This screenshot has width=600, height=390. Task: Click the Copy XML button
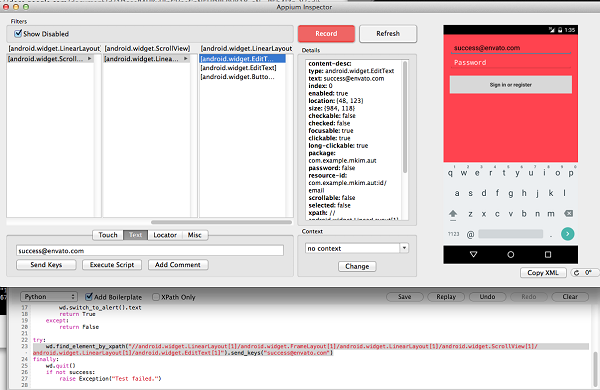[x=543, y=273]
